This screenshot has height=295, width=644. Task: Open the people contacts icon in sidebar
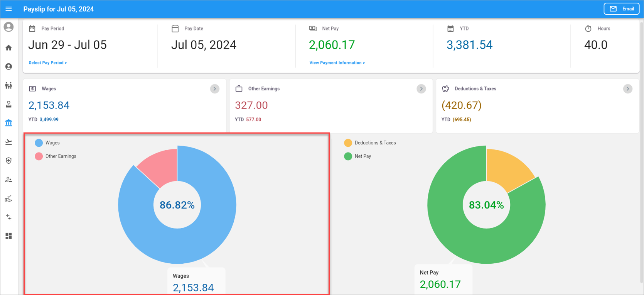click(x=8, y=180)
